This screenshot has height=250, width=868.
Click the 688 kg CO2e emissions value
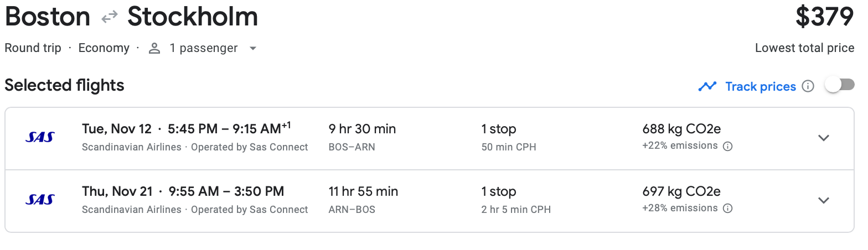[x=681, y=129]
